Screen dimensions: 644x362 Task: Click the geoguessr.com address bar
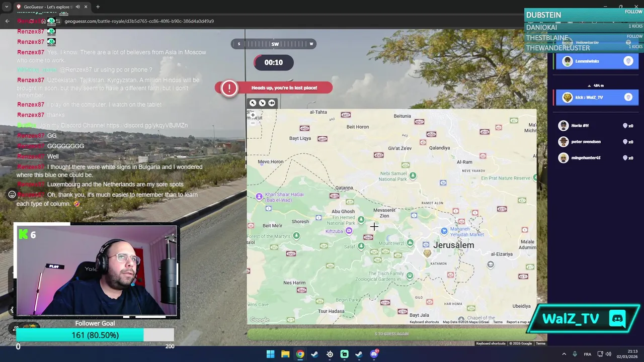coord(139,21)
